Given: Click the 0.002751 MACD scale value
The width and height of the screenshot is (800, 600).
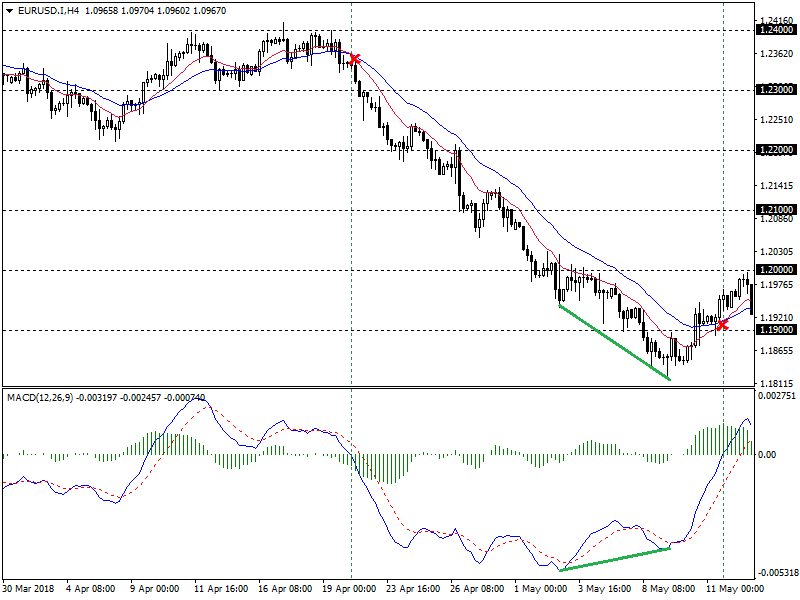Looking at the screenshot, I should point(777,396).
